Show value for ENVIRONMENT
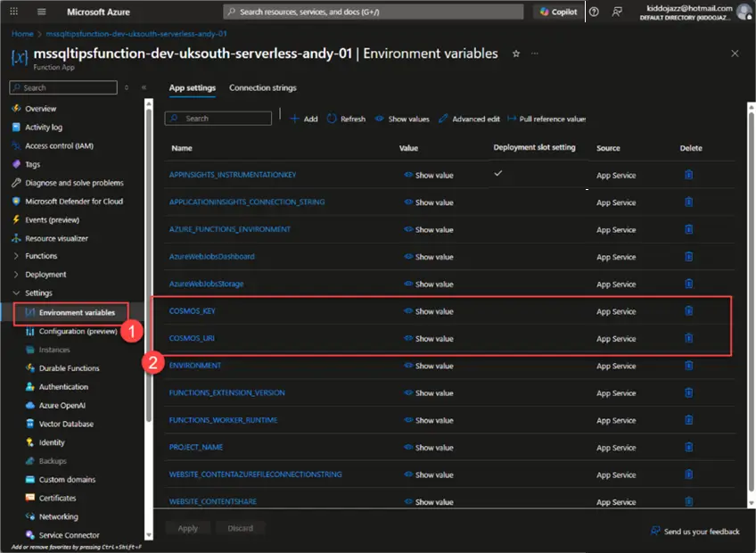756x553 pixels. [429, 366]
